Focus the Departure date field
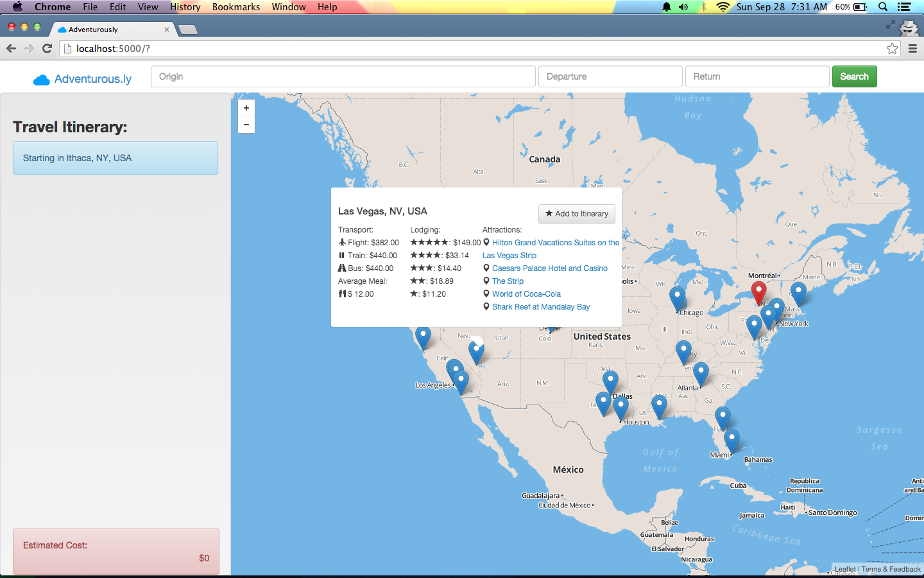 click(610, 76)
